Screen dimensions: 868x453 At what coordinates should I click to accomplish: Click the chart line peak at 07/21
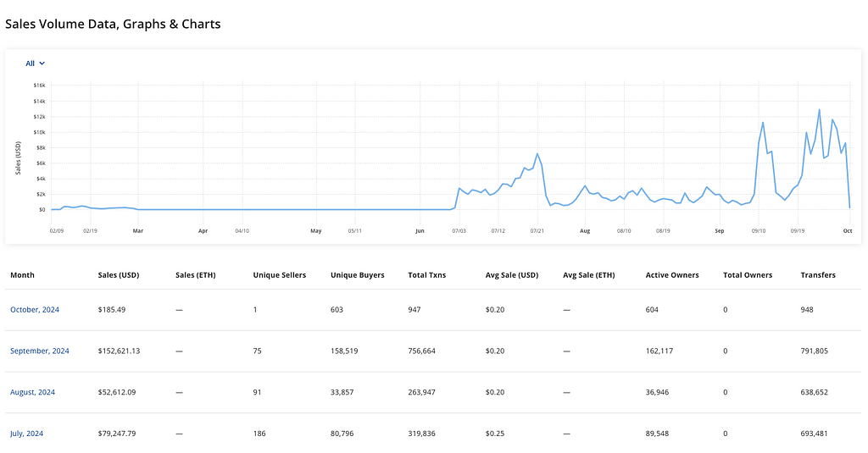[537, 153]
